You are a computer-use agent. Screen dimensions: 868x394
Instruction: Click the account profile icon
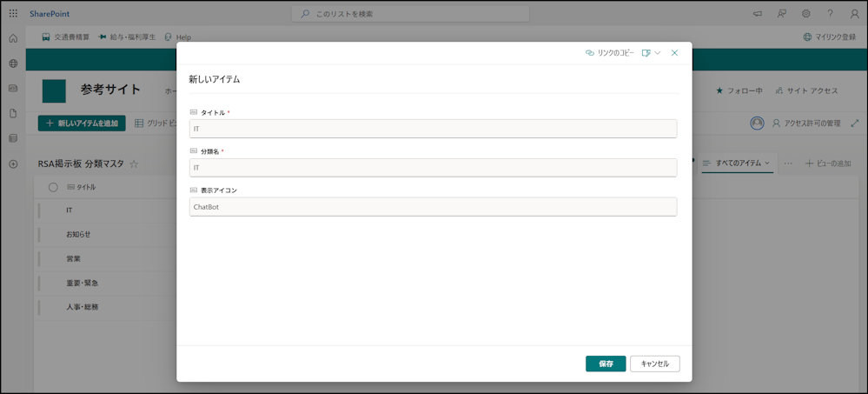coord(855,13)
